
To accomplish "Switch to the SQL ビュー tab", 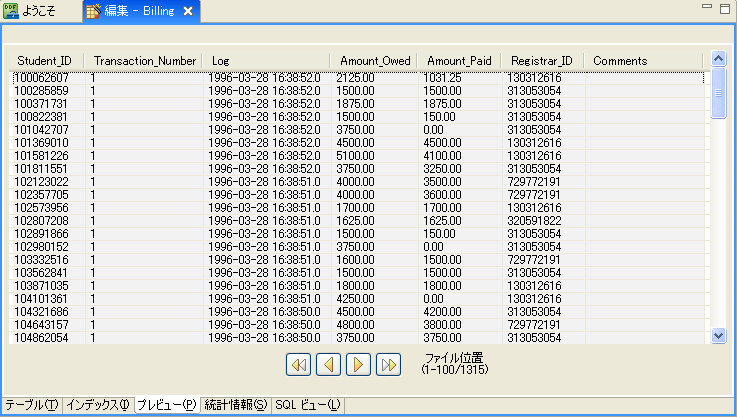I will [x=308, y=405].
